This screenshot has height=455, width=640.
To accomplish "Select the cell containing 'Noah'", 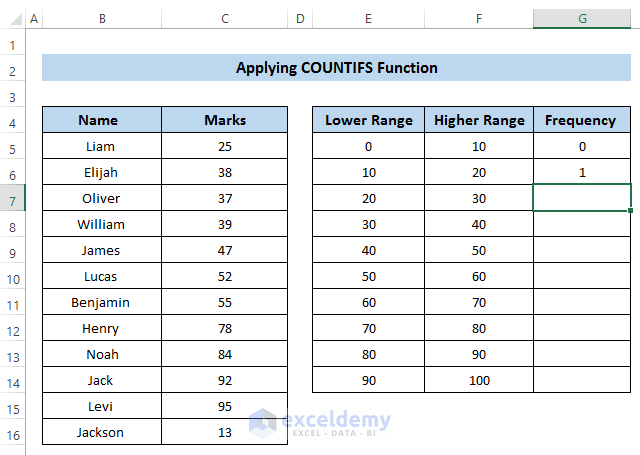I will point(102,354).
